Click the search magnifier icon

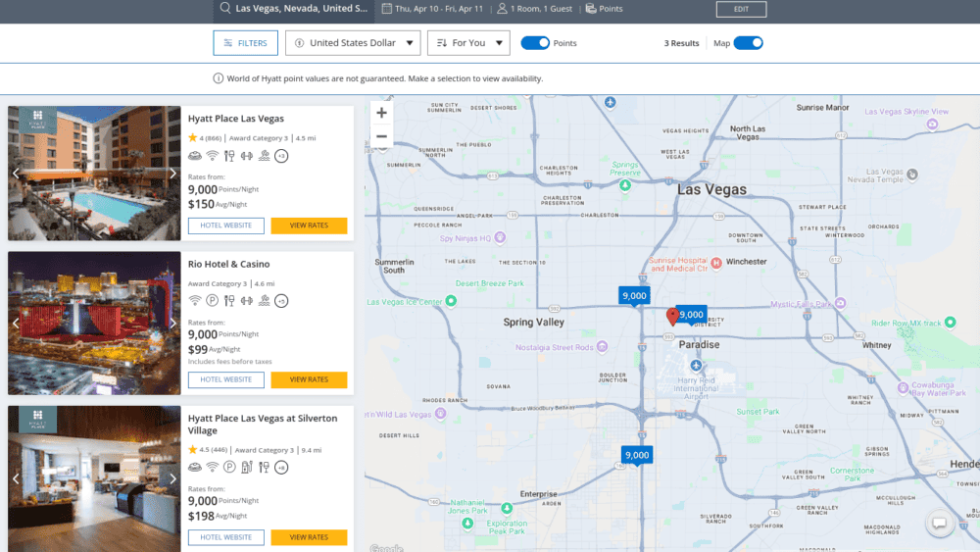pyautogui.click(x=225, y=8)
